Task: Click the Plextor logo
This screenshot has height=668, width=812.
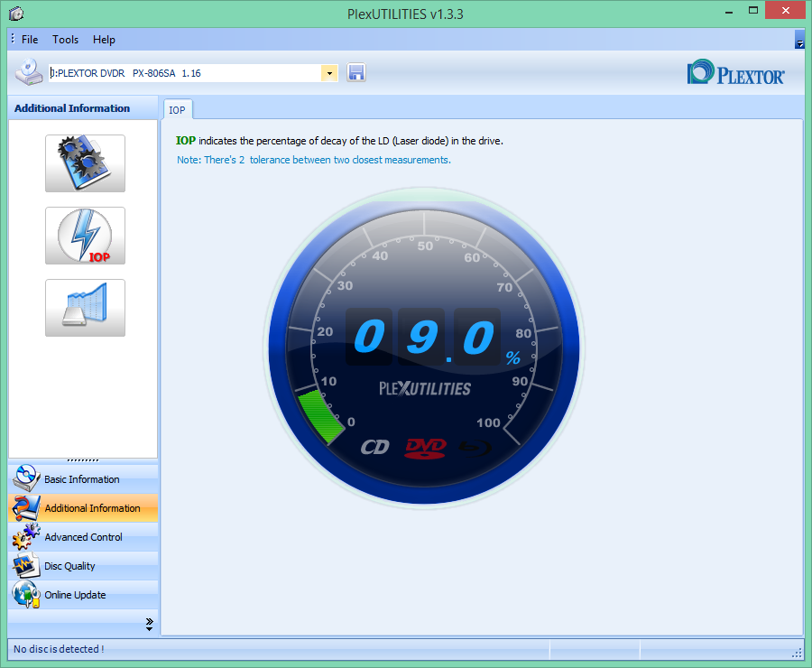Action: coord(735,72)
